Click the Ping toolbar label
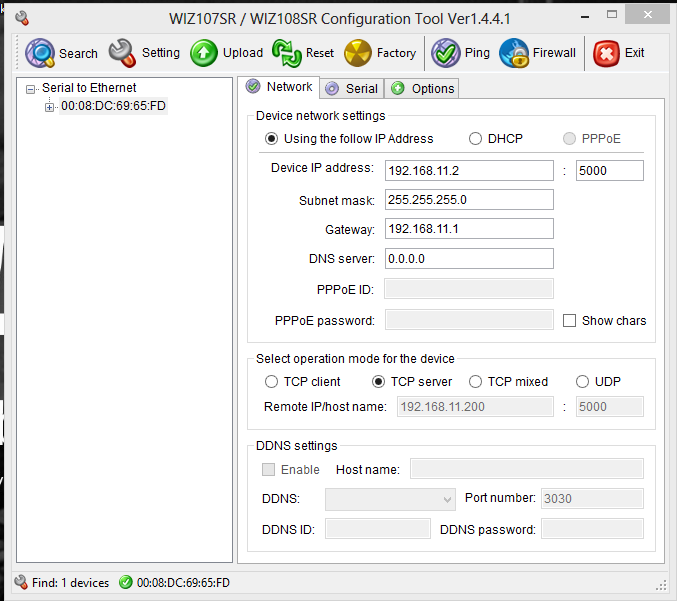This screenshot has height=601, width=677. (x=477, y=53)
